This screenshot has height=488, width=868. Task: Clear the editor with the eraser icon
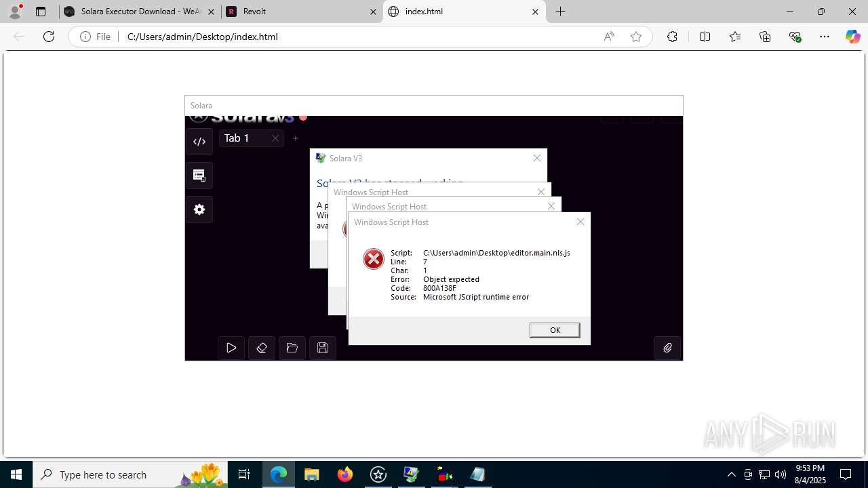[262, 348]
